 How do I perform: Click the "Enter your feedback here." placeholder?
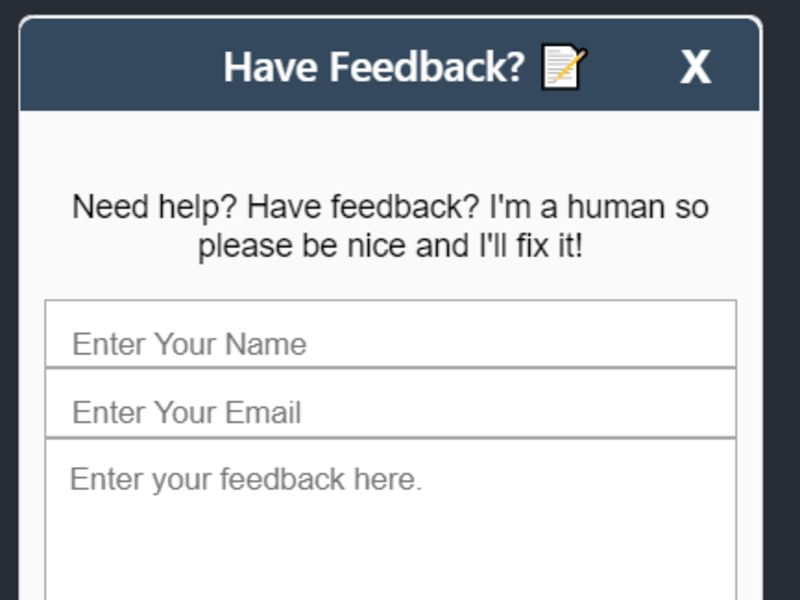pos(246,480)
